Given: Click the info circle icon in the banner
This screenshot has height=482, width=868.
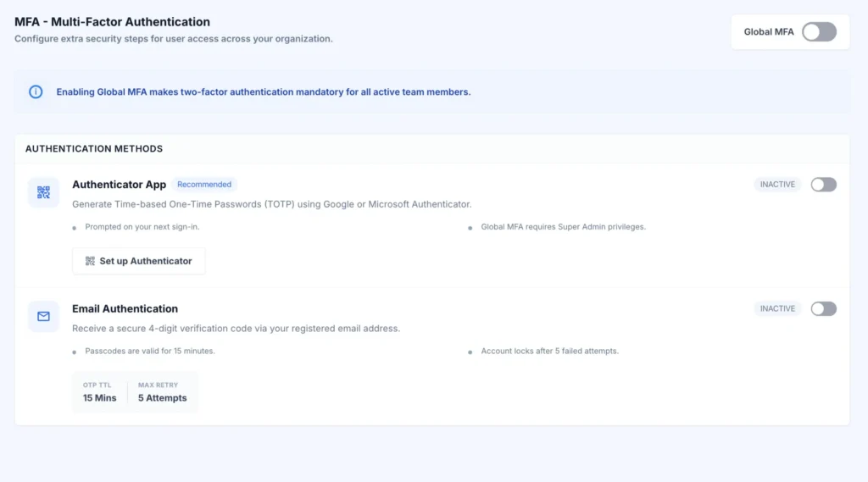Looking at the screenshot, I should (x=36, y=91).
